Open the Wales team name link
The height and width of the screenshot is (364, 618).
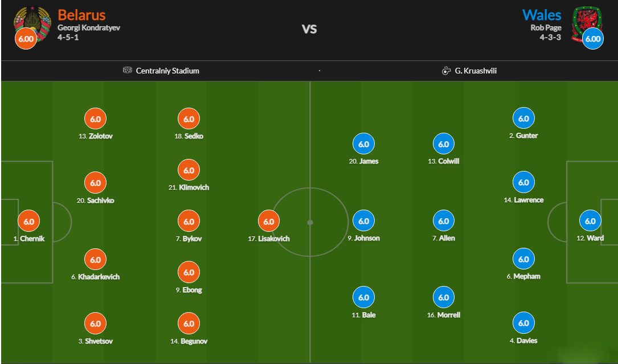(x=541, y=15)
